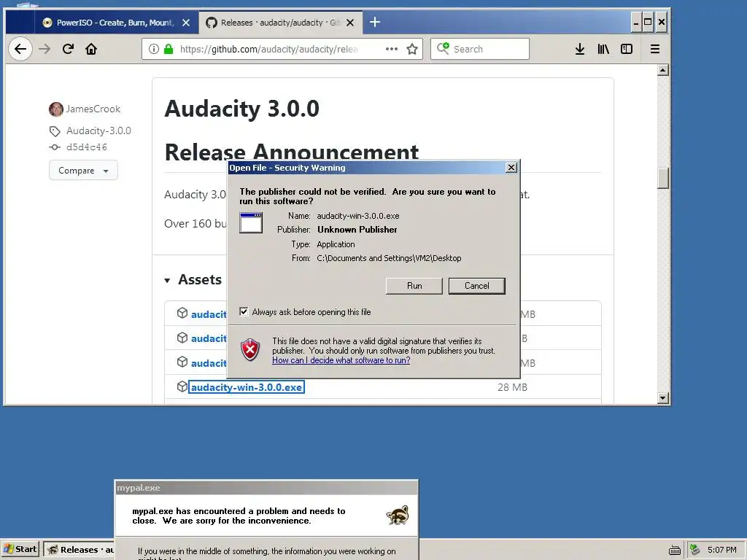Click Run in the Security Warning dialog

click(414, 286)
